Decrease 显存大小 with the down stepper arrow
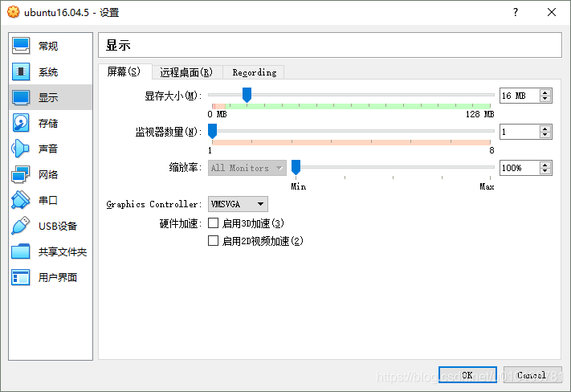The height and width of the screenshot is (392, 571). (544, 99)
